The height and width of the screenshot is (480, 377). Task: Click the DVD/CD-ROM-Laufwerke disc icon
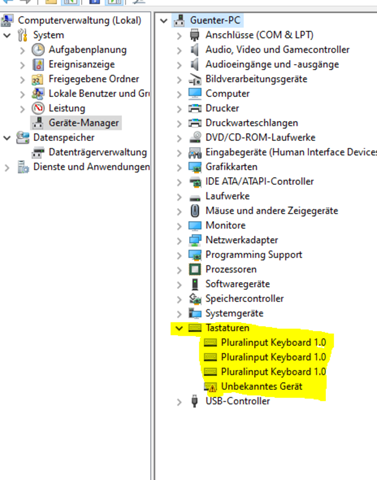tap(195, 137)
